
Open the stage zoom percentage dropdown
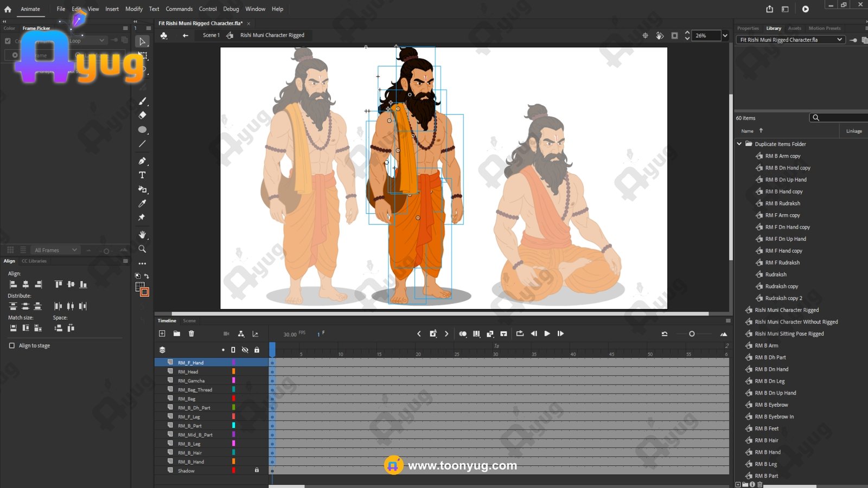tap(725, 36)
